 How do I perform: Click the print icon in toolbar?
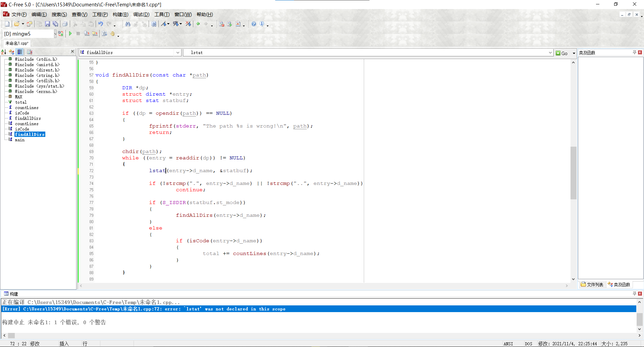(65, 24)
